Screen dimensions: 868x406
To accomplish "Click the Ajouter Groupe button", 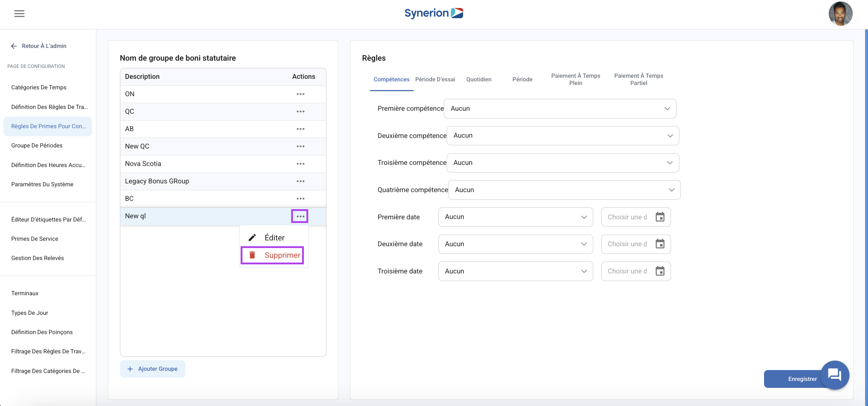I will pos(153,369).
